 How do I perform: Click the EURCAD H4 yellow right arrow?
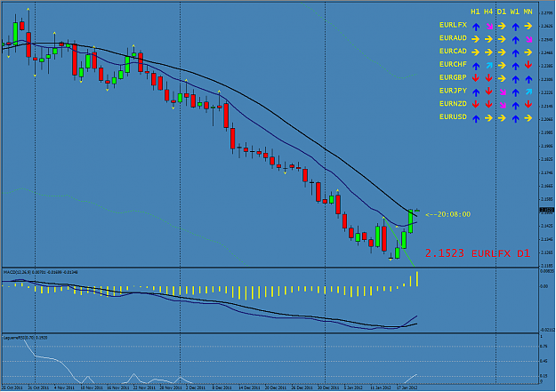pos(489,52)
